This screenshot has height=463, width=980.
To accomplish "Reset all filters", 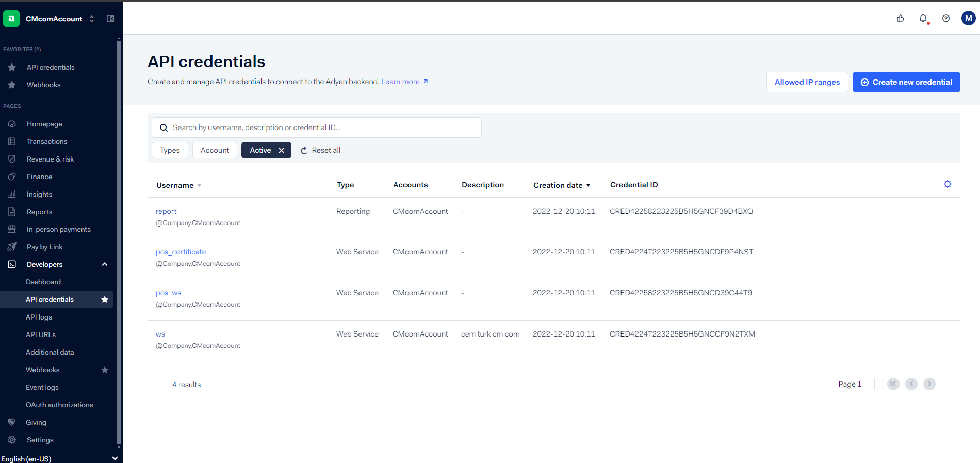I will (x=320, y=150).
